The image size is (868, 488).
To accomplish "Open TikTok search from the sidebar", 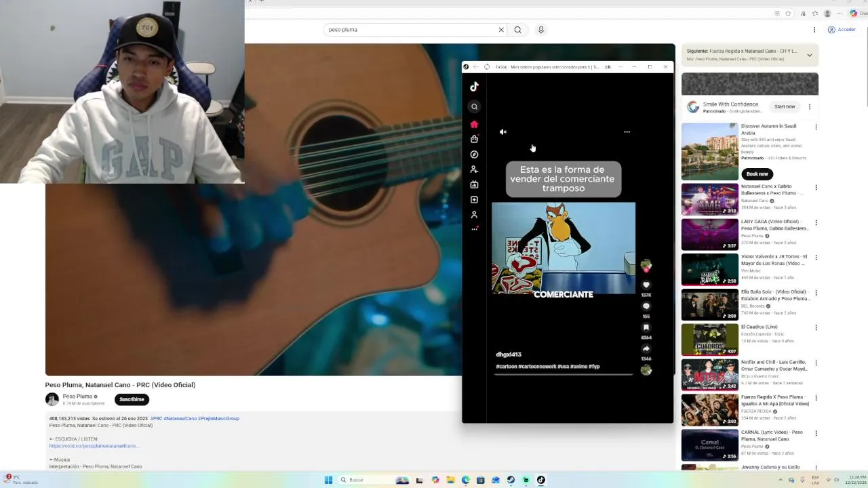I will (x=474, y=106).
